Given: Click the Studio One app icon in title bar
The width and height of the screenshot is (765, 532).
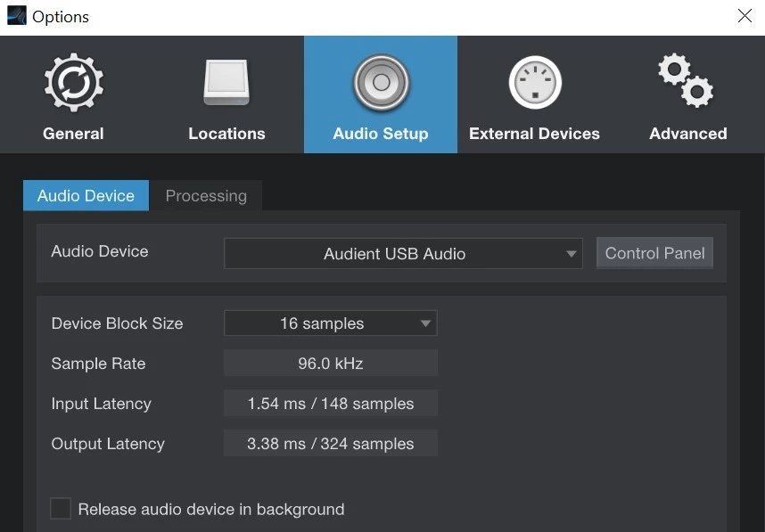Looking at the screenshot, I should pos(17,16).
